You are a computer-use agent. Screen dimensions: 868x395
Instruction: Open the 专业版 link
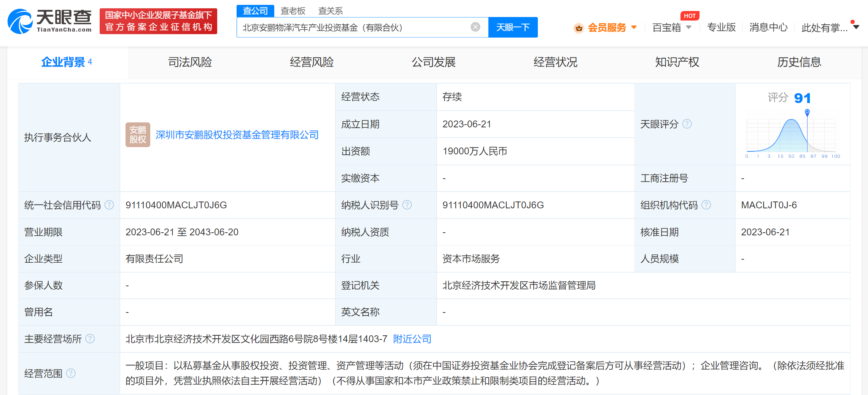point(721,27)
